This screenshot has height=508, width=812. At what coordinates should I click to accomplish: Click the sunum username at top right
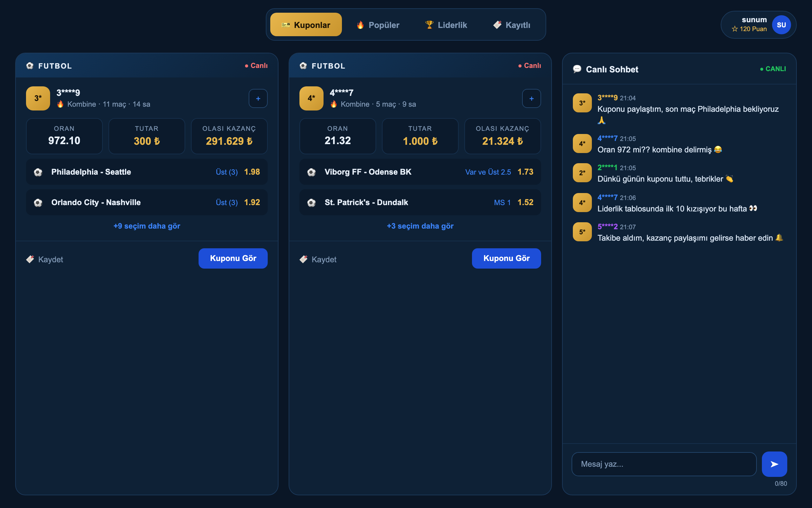coord(754,20)
